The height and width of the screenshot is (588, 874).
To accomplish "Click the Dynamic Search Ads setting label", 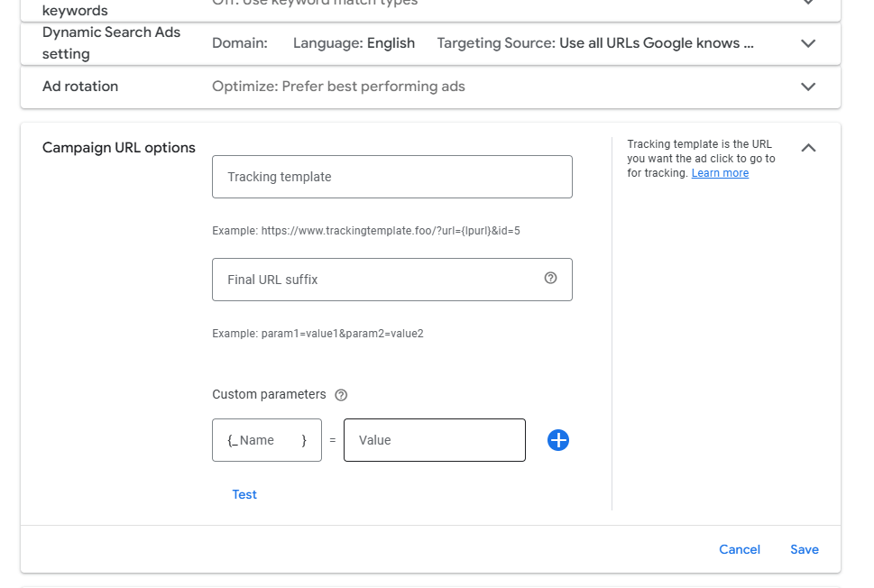I will point(112,43).
